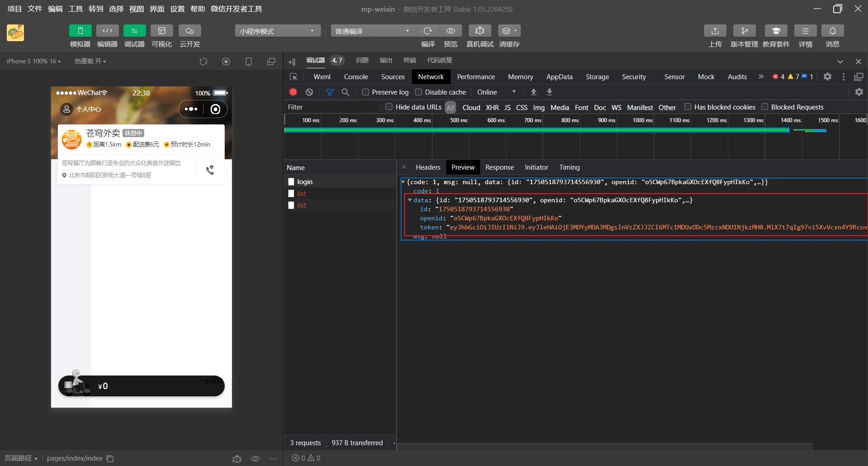Enable Preserve log checkbox
This screenshot has height=466, width=868.
pyautogui.click(x=365, y=92)
